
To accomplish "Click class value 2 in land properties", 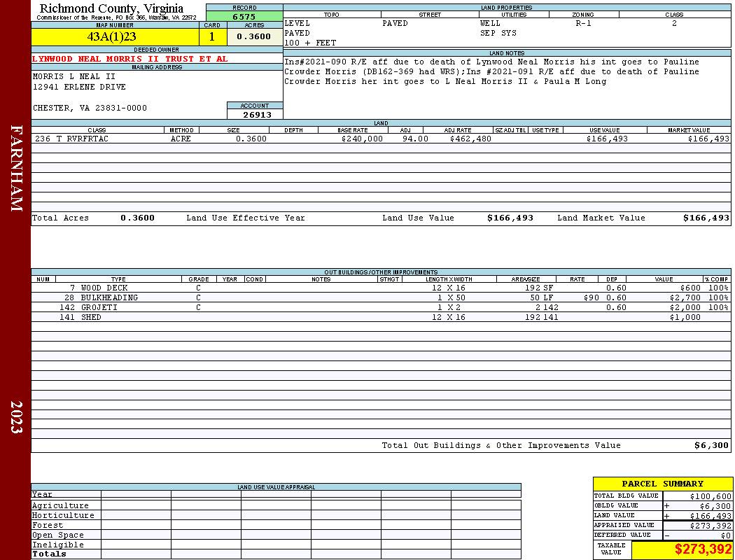I will point(674,23).
